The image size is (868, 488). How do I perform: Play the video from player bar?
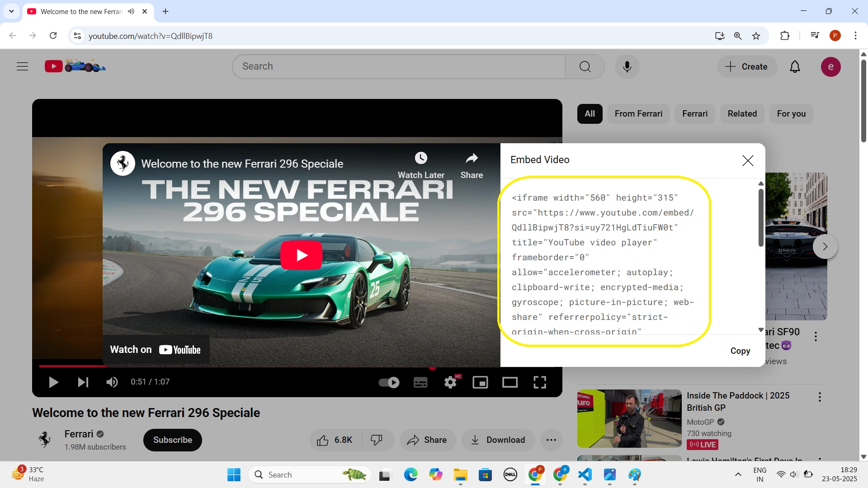click(53, 382)
